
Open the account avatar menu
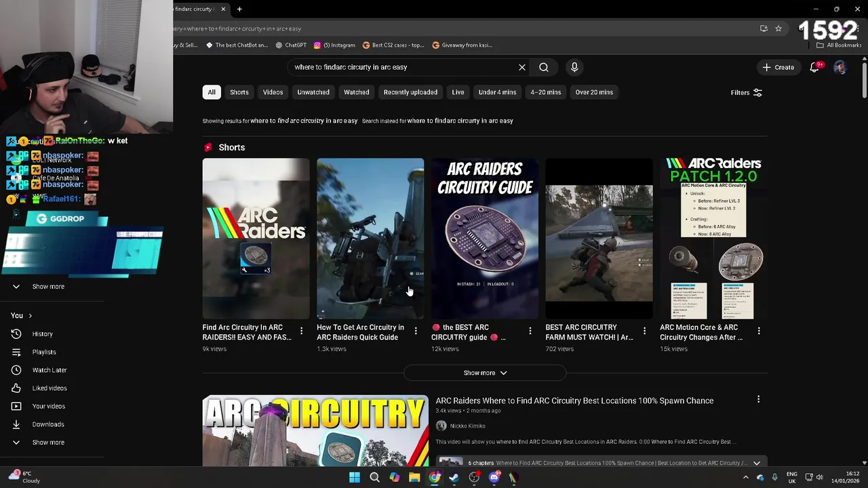[840, 67]
